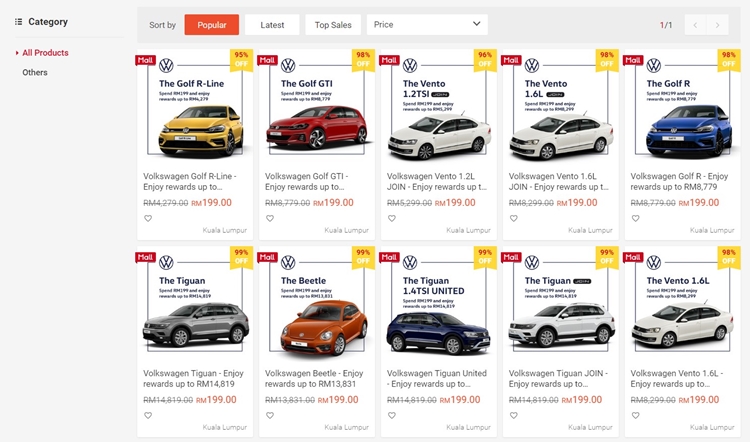Like the Volkswagen Golf GTI heart icon
Screen dimensions: 750x442
tap(270, 218)
